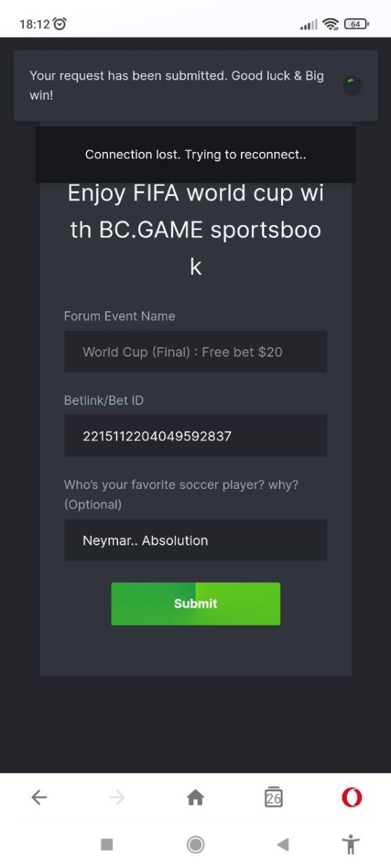The height and width of the screenshot is (868, 391).
Task: Open the Opera menu icon
Action: 352,797
